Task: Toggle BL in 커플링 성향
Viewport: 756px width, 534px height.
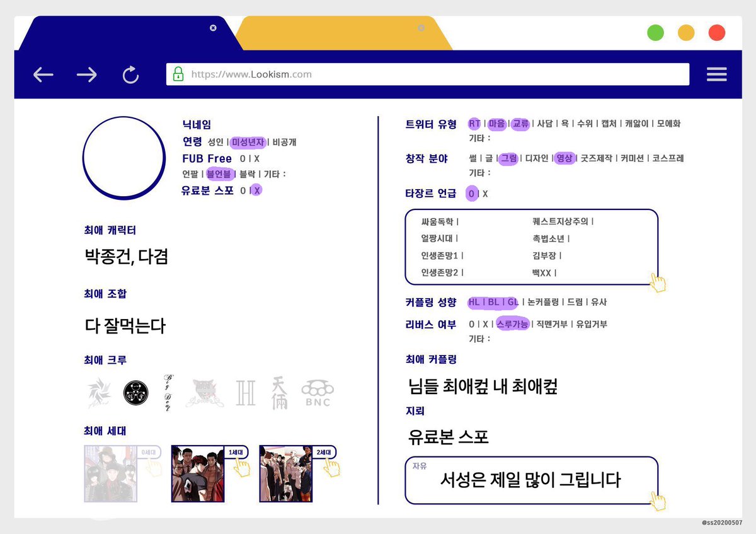Action: (493, 302)
